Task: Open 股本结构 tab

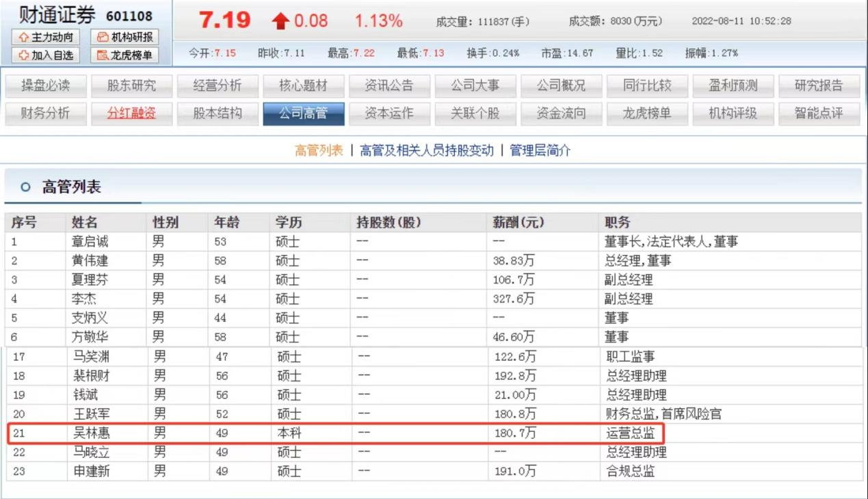Action: [x=218, y=113]
